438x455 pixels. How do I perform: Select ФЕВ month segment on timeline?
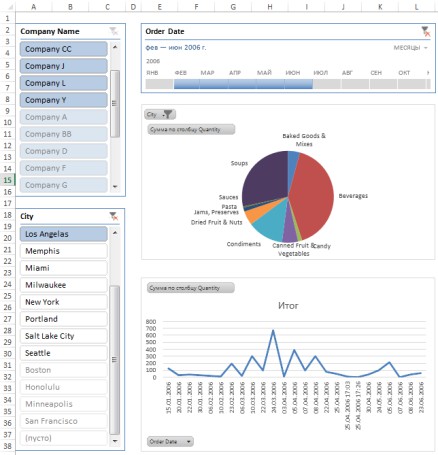tap(187, 84)
